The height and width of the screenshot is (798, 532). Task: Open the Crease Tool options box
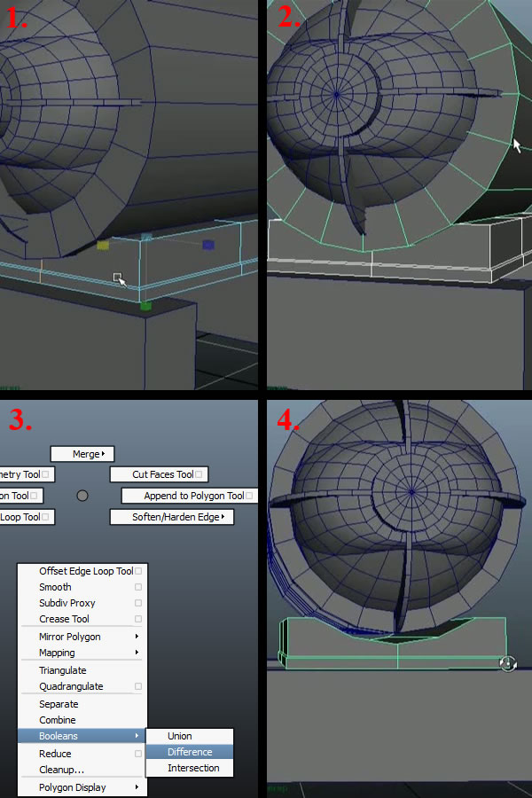click(x=138, y=620)
